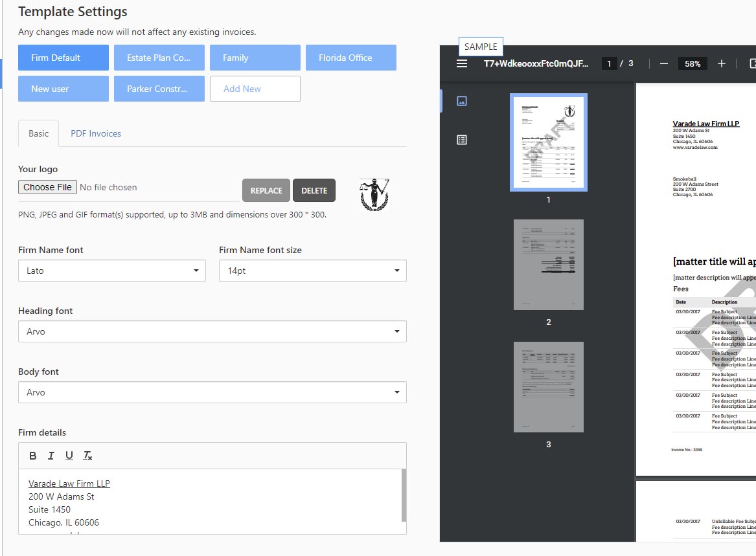Open Firm Name font size dropdown
This screenshot has width=756, height=556.
pyautogui.click(x=312, y=271)
